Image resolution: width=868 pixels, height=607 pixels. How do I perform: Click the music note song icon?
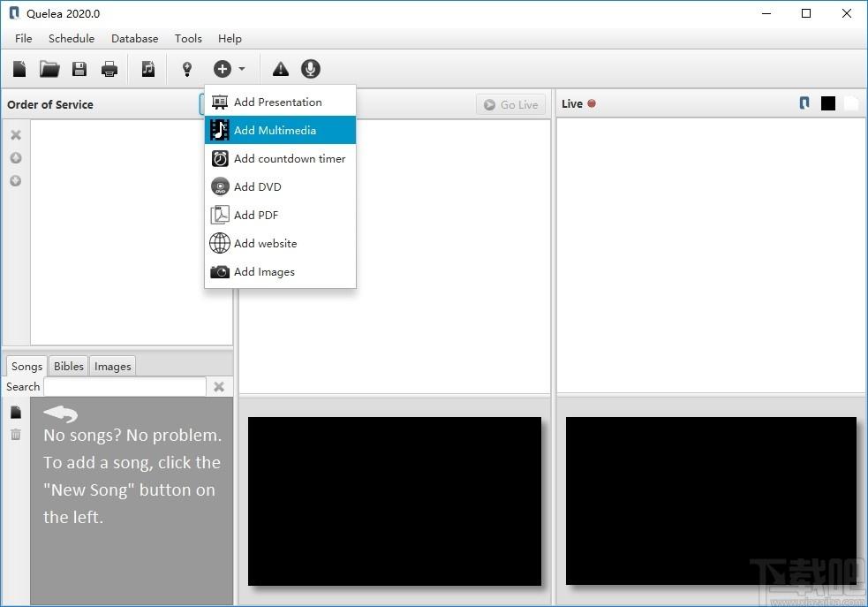coord(147,69)
